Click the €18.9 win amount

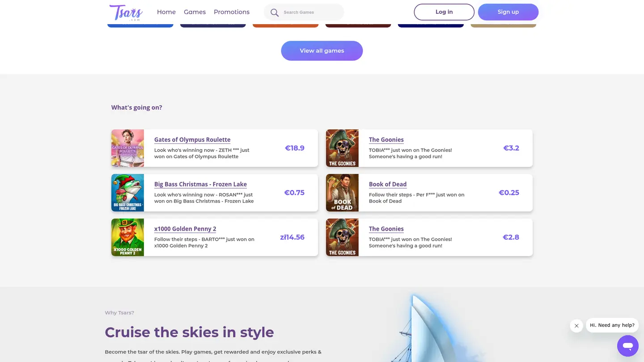pos(295,148)
